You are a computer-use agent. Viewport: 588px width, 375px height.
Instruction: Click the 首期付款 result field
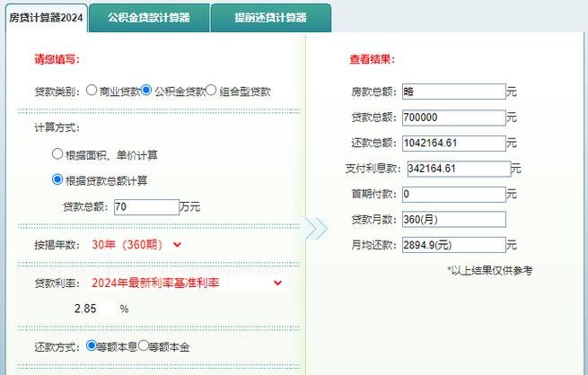(454, 194)
